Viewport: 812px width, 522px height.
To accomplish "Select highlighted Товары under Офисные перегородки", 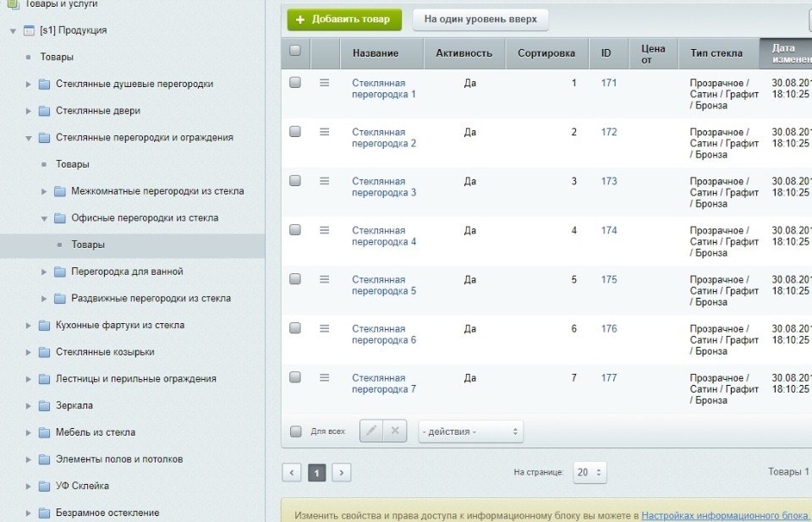I will click(x=88, y=245).
